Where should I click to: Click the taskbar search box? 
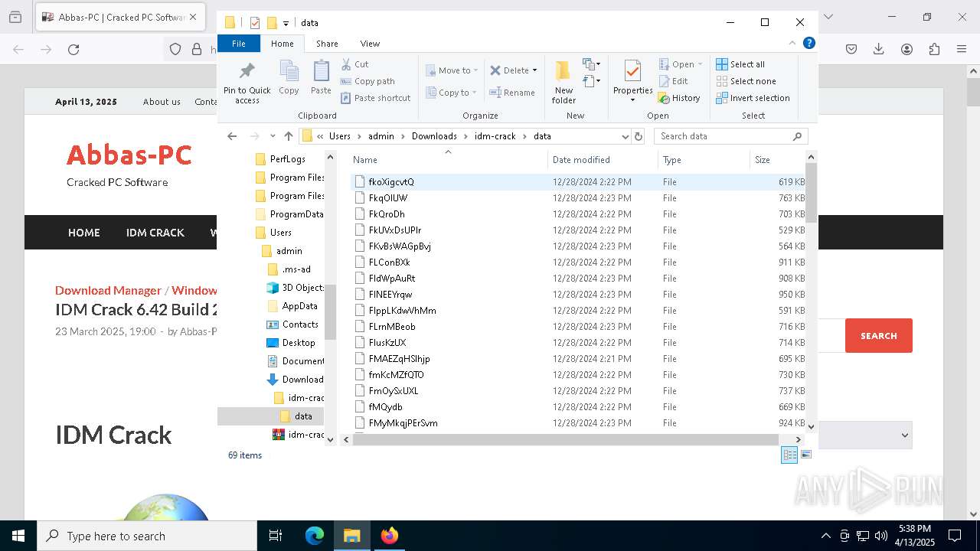coord(147,536)
